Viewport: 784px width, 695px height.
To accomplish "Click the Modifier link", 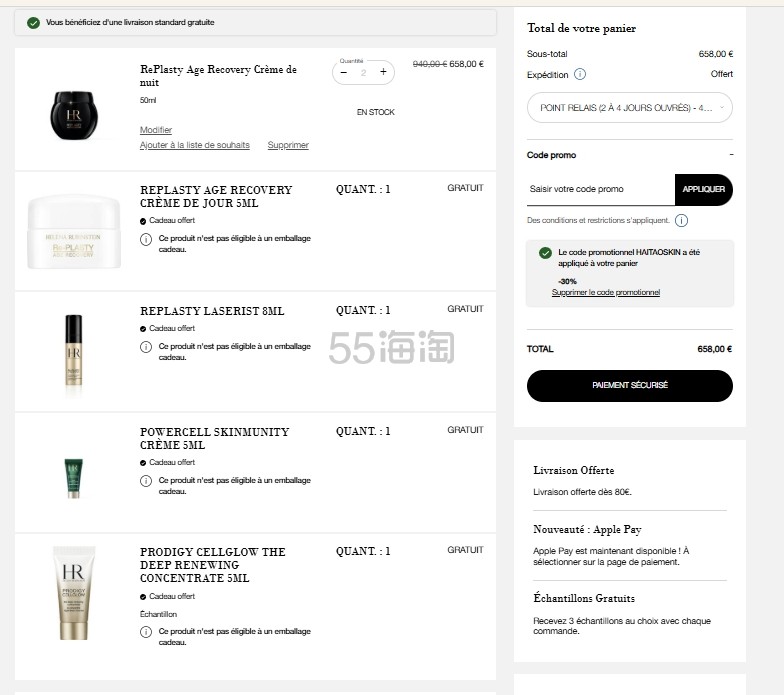I will tap(156, 130).
